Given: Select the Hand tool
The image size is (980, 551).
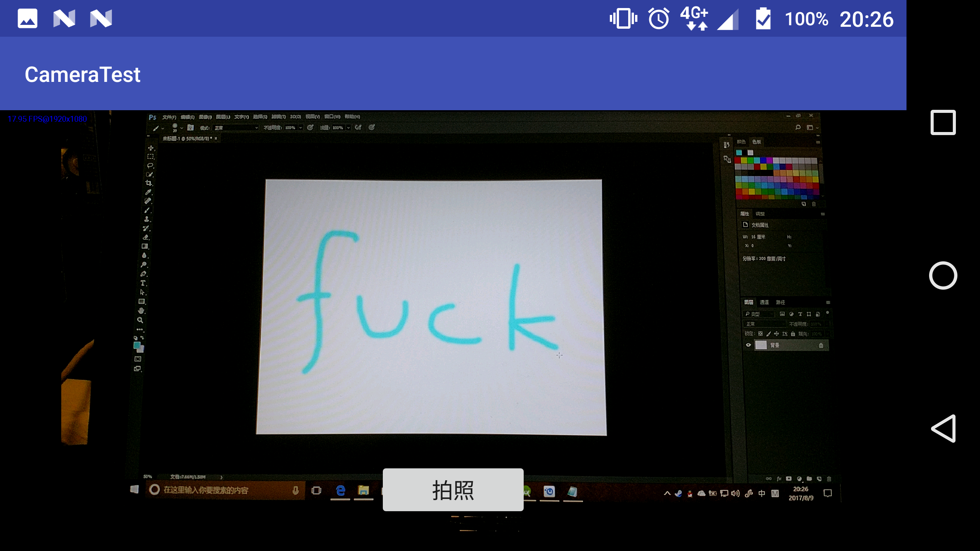Looking at the screenshot, I should click(x=141, y=311).
